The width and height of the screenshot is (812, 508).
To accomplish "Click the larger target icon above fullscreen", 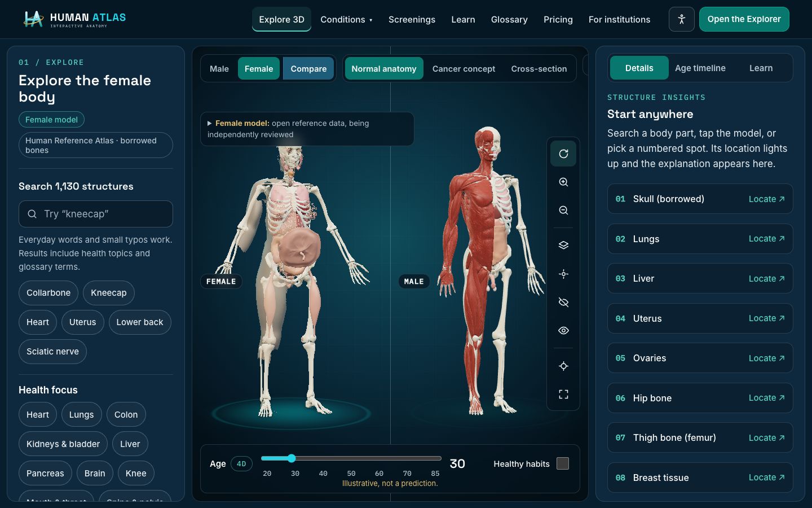I will [563, 366].
